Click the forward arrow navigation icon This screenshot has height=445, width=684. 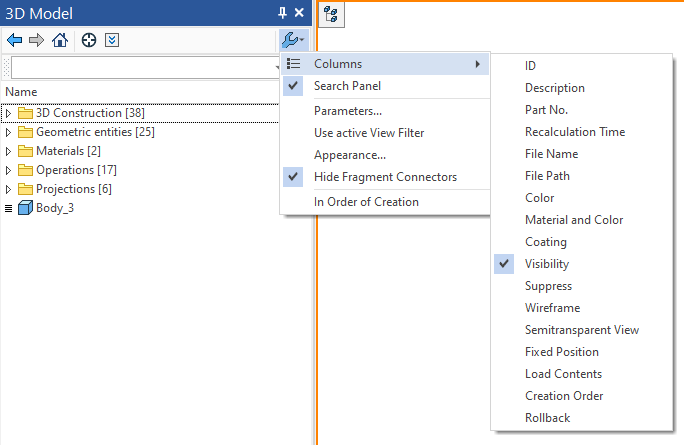point(37,40)
